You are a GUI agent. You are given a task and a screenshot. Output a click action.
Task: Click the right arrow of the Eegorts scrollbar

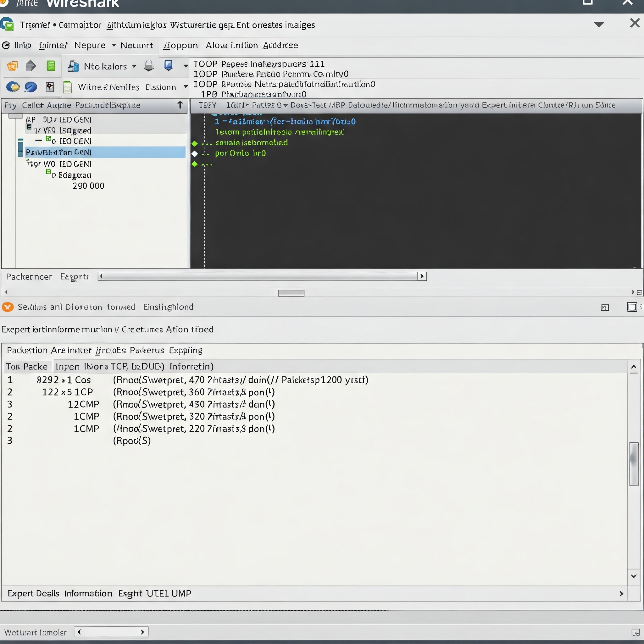tap(422, 276)
